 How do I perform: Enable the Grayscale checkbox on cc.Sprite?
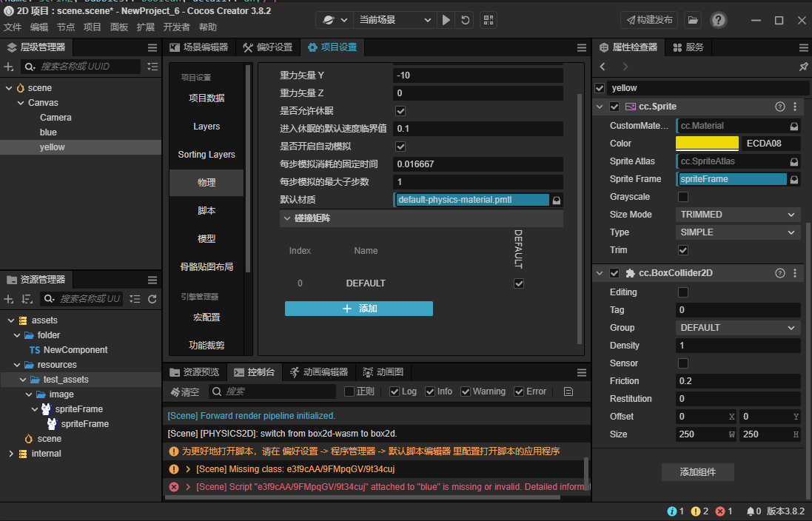684,196
